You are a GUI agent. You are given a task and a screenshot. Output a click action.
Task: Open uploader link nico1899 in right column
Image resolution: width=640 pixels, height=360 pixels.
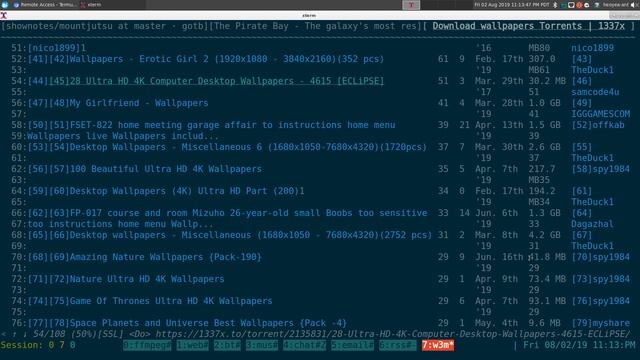[592, 48]
